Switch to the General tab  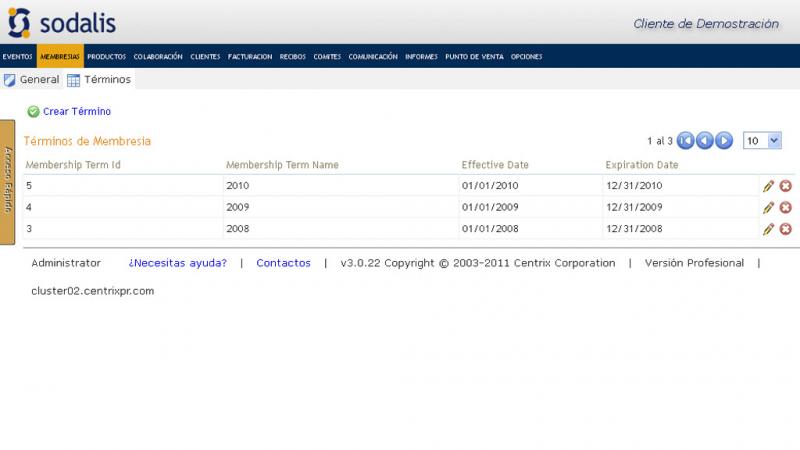(x=32, y=80)
